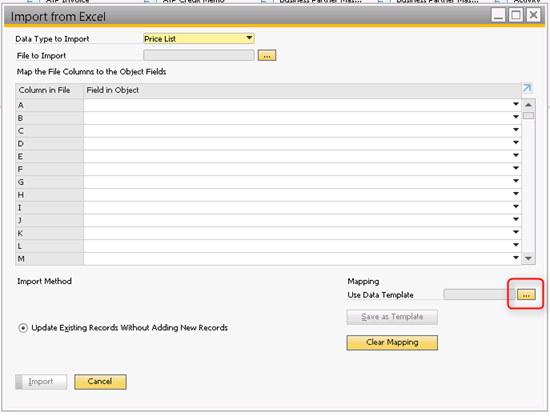
Task: Click the expand-table arrow icon above the scrollbar
Action: click(527, 88)
